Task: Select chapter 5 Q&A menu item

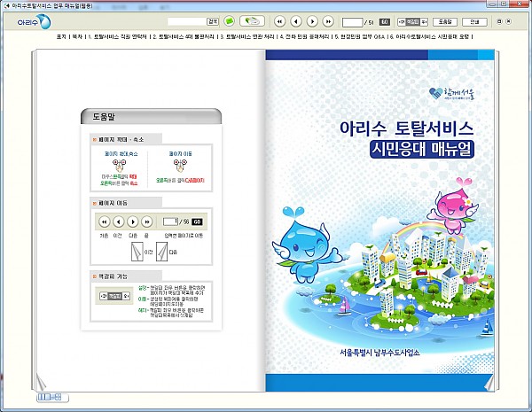Action: tap(360, 36)
